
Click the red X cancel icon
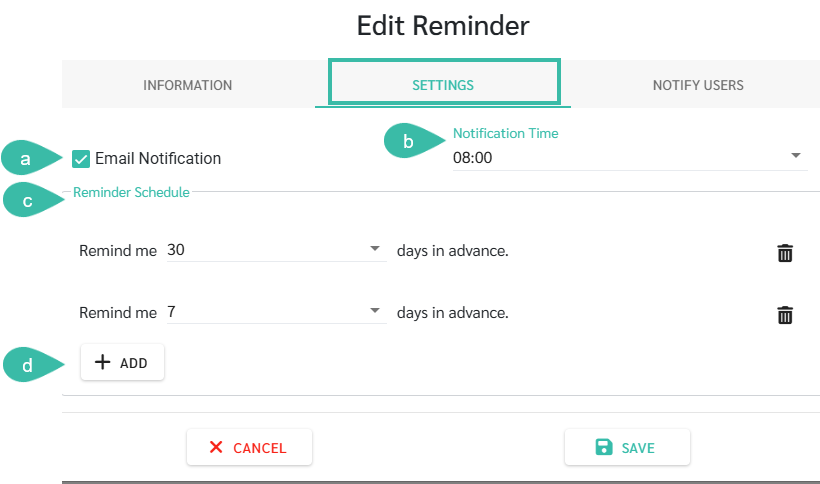[x=216, y=447]
